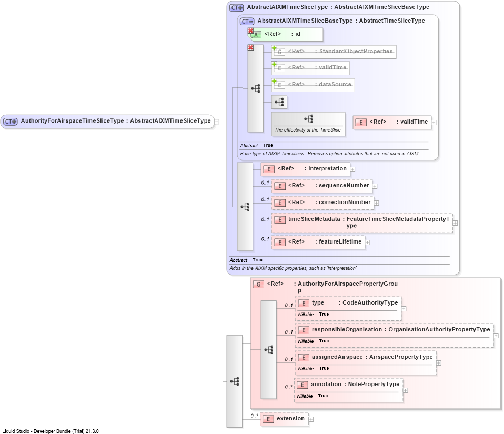Click the E icon of the struck-out validTime
Screen dimensions: 504x434
point(280,68)
